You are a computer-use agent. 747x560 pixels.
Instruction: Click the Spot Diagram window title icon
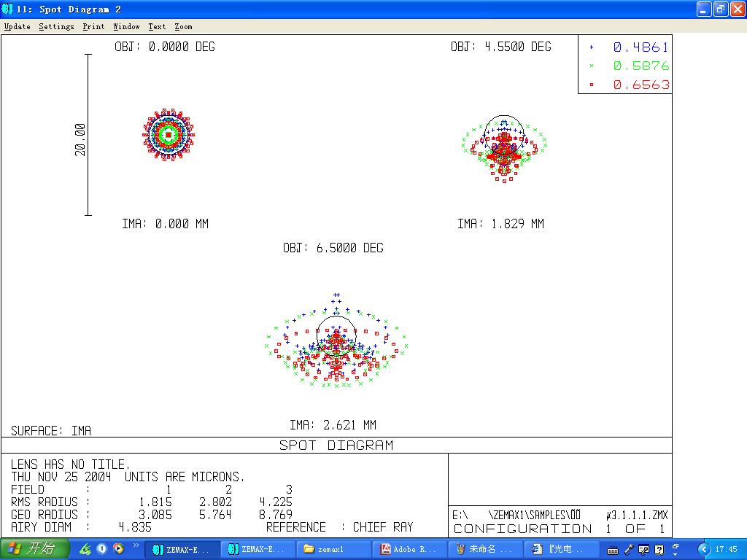tap(7, 9)
